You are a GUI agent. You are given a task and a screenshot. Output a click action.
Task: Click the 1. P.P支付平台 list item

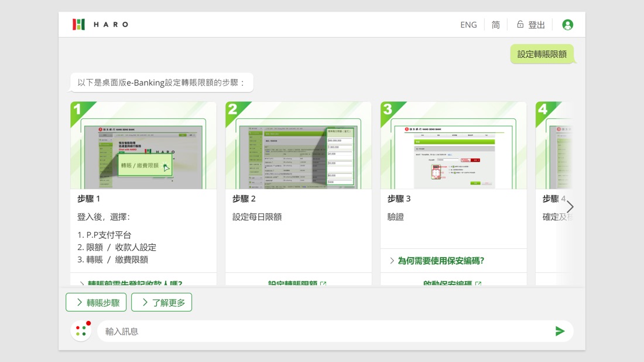[x=104, y=235]
